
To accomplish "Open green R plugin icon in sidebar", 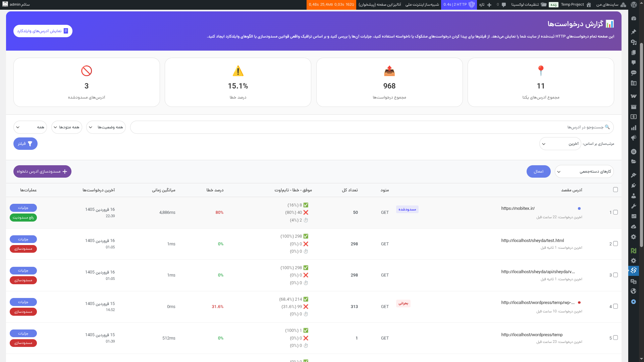I will [634, 250].
